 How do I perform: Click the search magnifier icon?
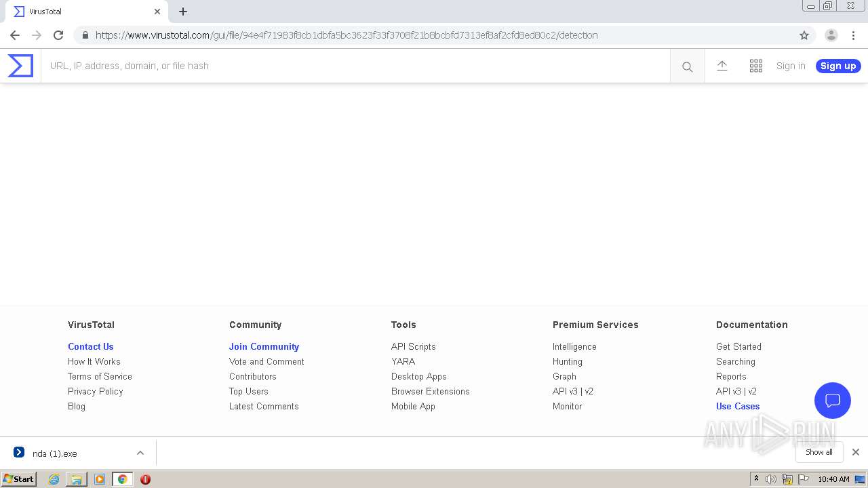point(688,66)
